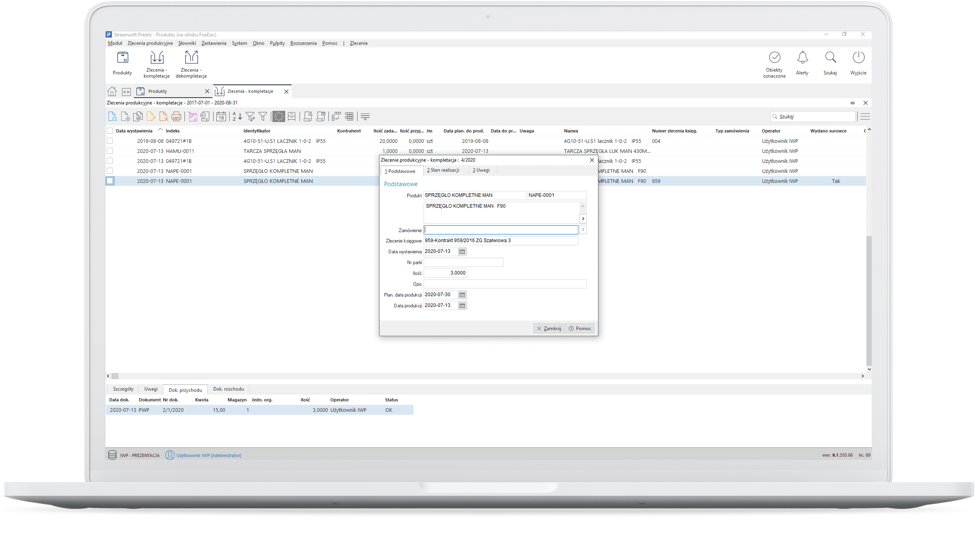Open the Produkty ribbon icon
Image resolution: width=980 pixels, height=533 pixels.
pyautogui.click(x=122, y=63)
